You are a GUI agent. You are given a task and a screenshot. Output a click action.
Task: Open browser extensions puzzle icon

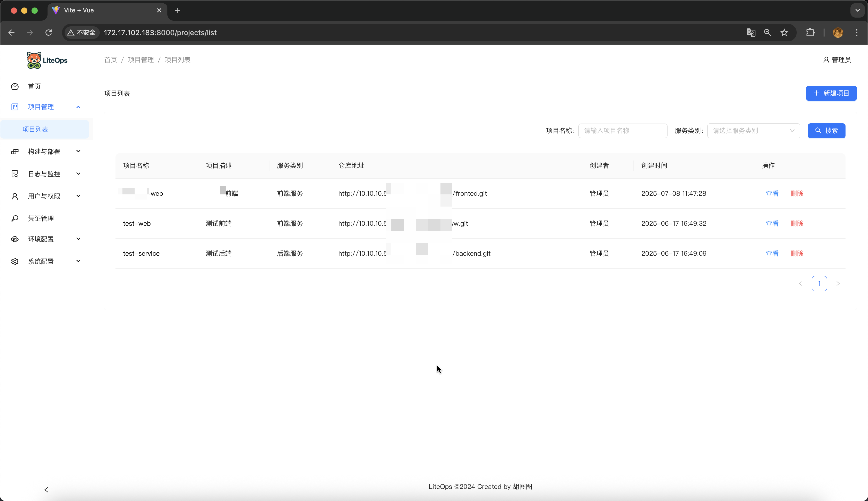(810, 33)
